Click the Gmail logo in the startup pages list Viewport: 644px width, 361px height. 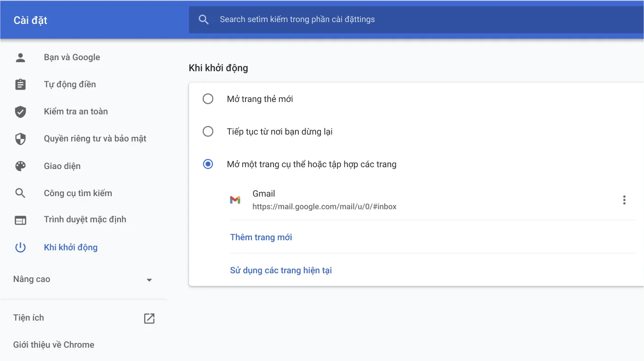[235, 199]
